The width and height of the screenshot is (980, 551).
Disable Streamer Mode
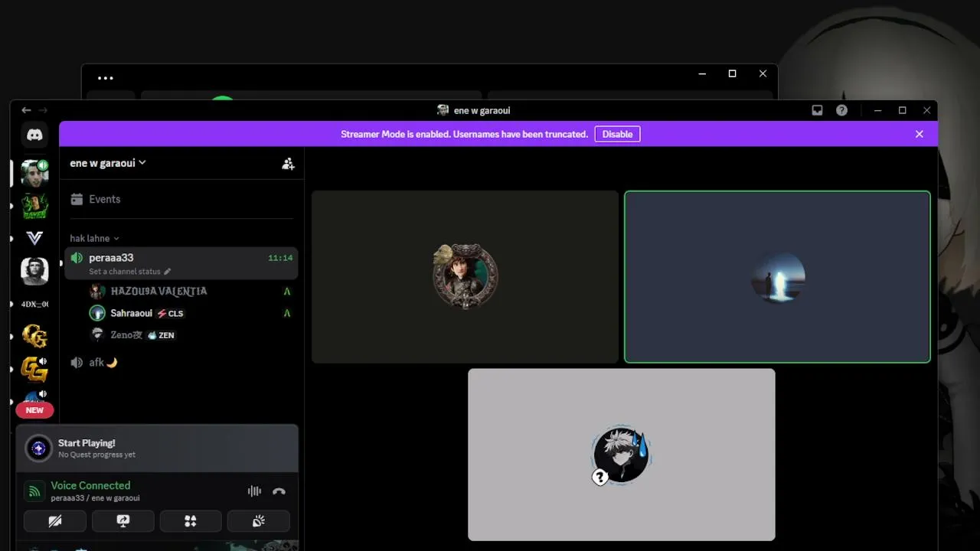617,134
